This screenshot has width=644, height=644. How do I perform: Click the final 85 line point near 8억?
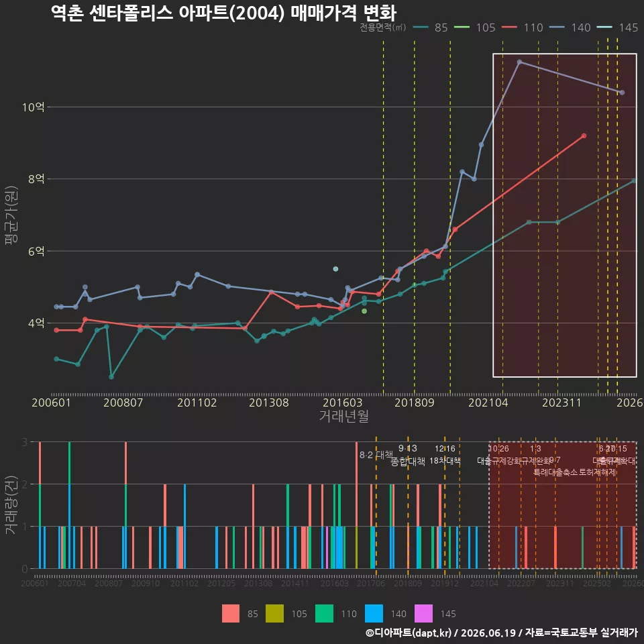click(x=634, y=180)
